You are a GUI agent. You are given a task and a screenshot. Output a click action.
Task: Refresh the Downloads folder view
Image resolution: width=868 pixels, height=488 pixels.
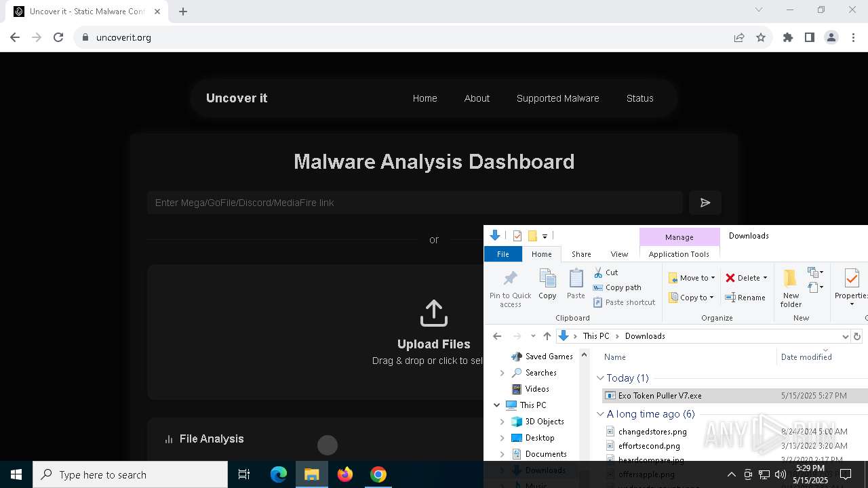click(857, 336)
